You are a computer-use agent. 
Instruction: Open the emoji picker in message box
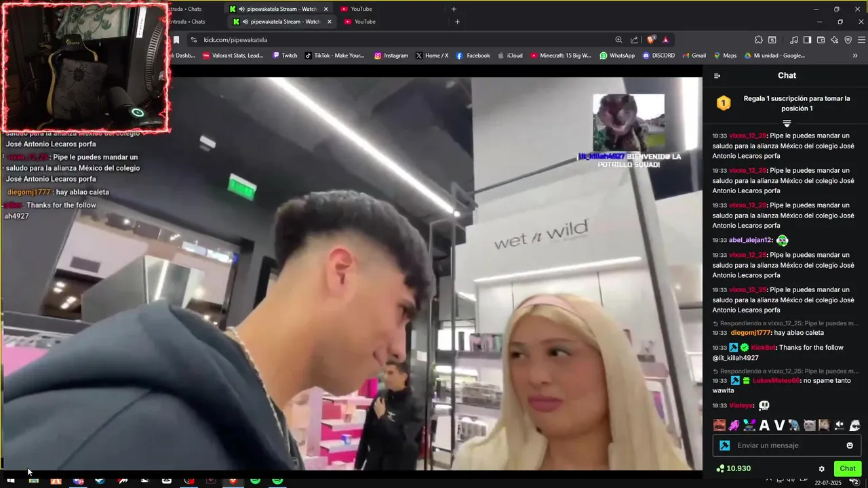click(x=850, y=445)
